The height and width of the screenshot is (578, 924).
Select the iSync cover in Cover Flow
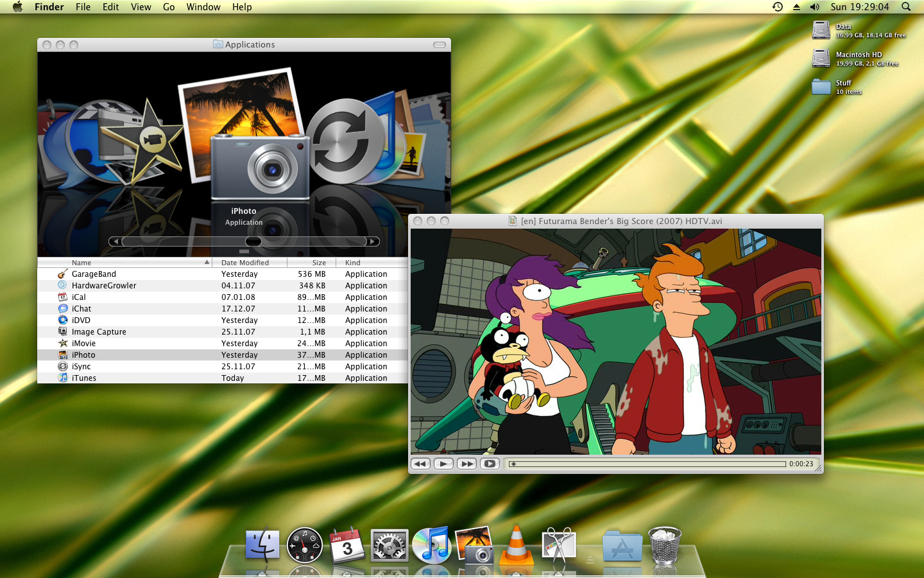[346, 141]
